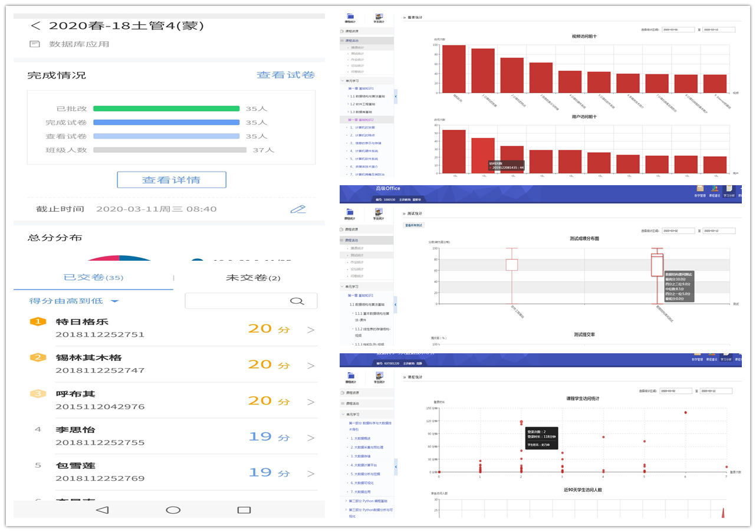Select 作业统计 in the 播课统计 window sidebar
This screenshot has width=756, height=532.
357,60
